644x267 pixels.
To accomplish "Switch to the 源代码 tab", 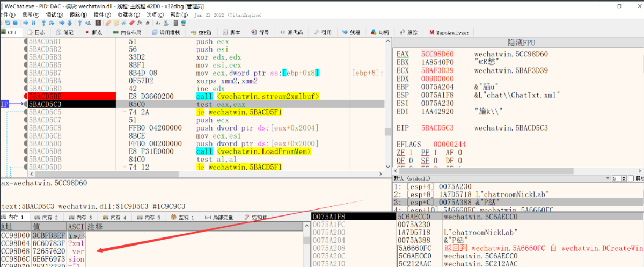I will click(x=292, y=32).
